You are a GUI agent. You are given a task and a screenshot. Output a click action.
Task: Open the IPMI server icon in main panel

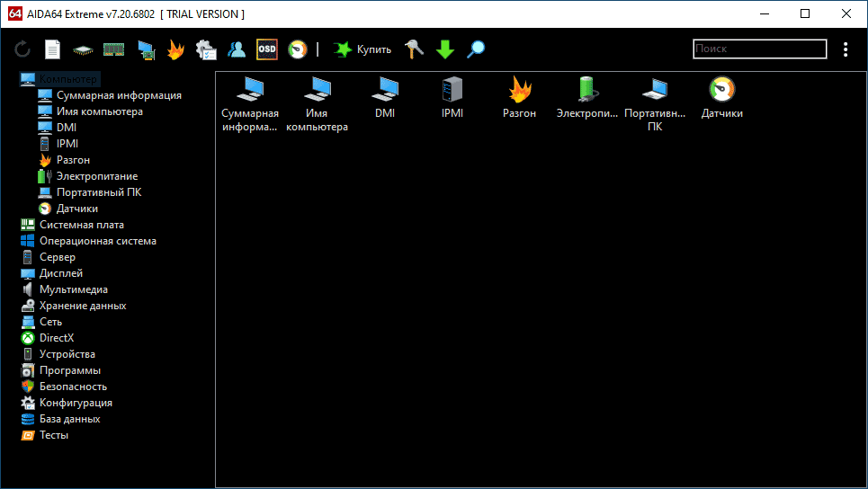[x=451, y=98]
